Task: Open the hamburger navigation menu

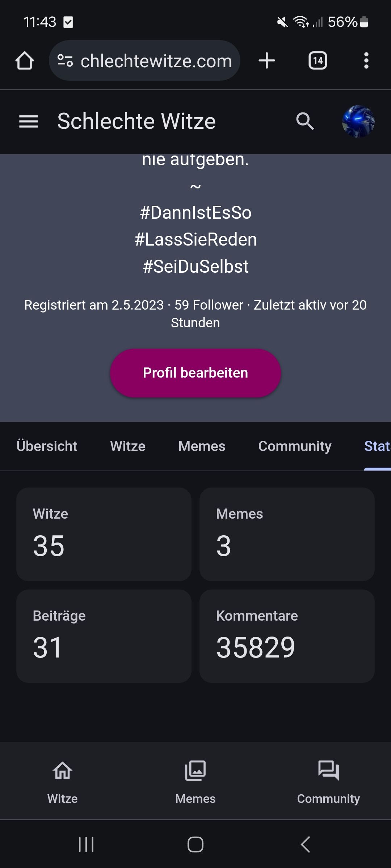Action: 28,122
